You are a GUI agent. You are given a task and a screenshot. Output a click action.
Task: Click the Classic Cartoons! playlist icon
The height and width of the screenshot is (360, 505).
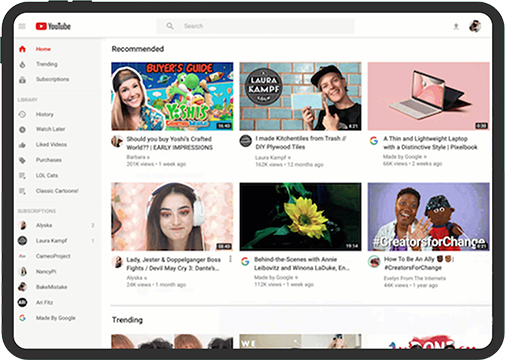pos(22,191)
